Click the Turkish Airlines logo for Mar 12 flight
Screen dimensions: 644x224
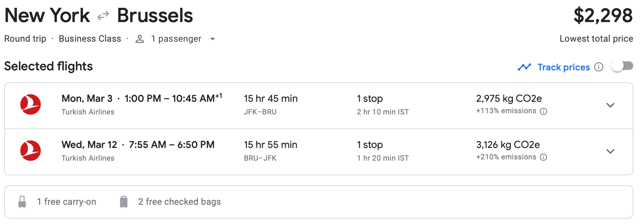pos(31,151)
